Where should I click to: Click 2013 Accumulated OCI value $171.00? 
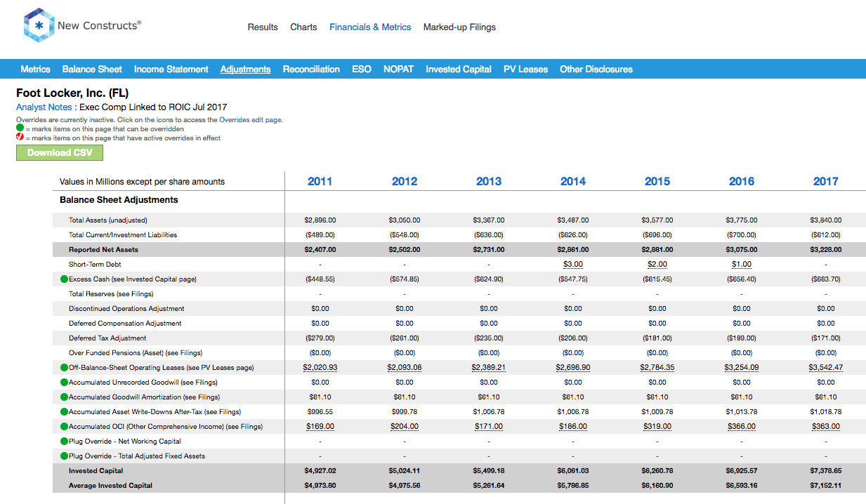489,427
